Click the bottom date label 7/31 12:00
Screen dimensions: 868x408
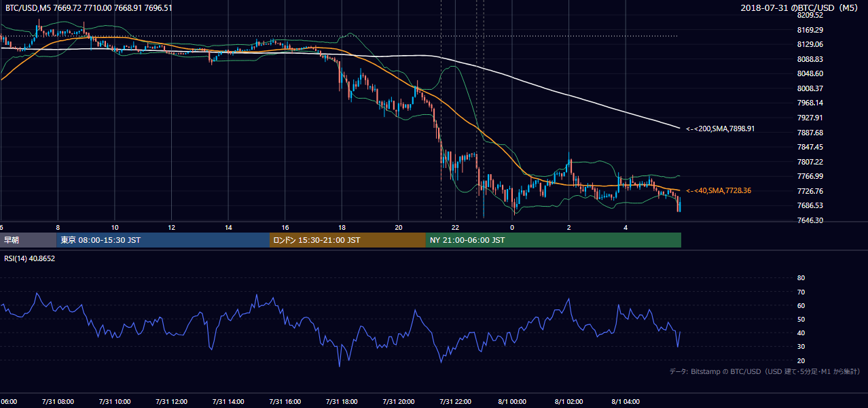(x=172, y=402)
